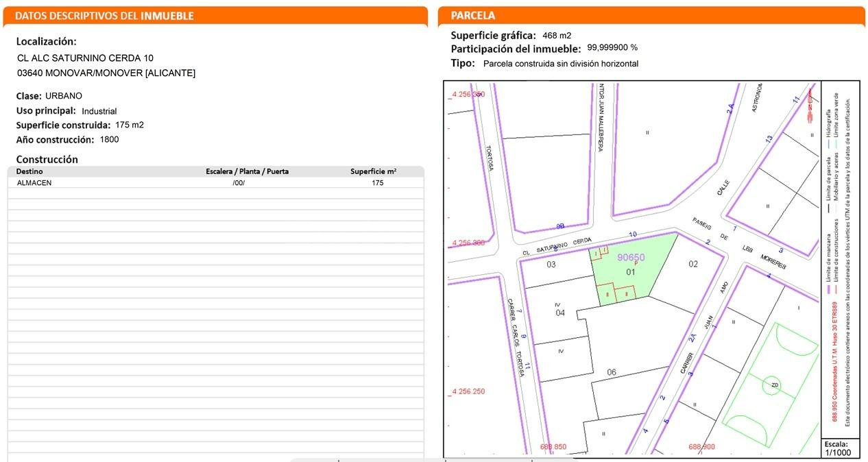Viewport: 868px width, 462px height.
Task: Click the "4.256.250" coordinate label
Action: coord(468,391)
